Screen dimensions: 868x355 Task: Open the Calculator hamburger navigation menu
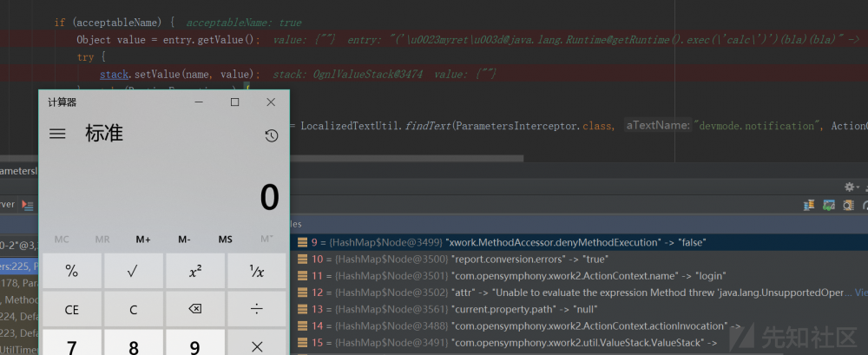click(x=57, y=134)
